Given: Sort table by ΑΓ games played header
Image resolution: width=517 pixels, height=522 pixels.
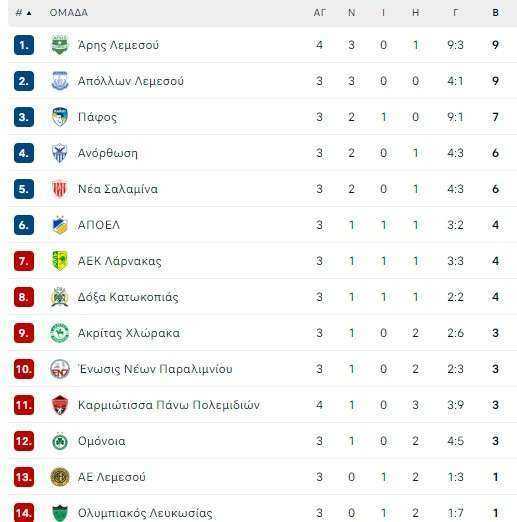Looking at the screenshot, I should (x=319, y=13).
